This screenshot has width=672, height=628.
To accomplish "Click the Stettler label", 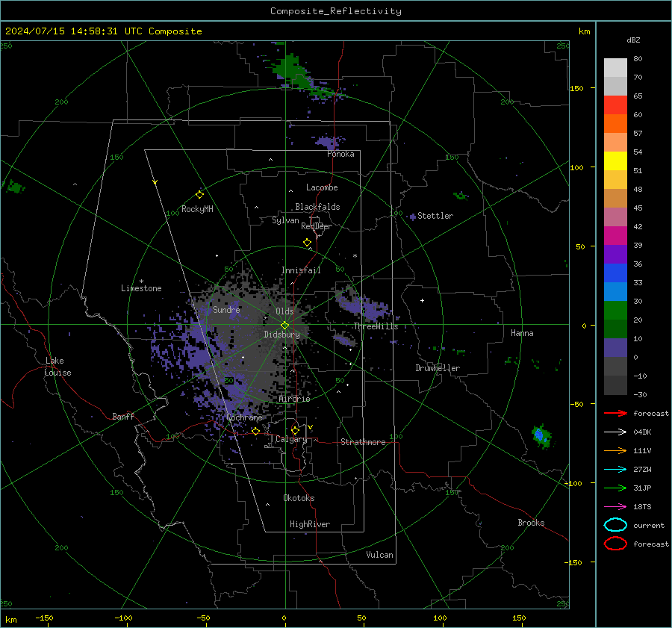I will point(435,216).
